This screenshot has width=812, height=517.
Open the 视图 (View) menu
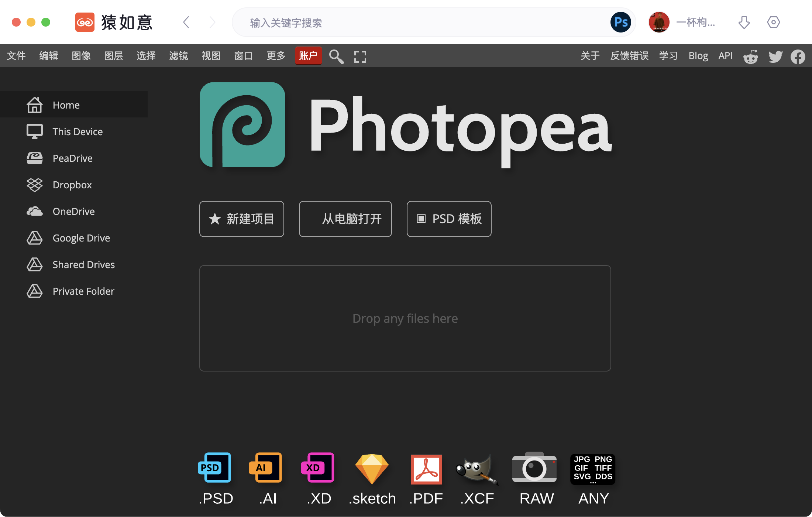(x=211, y=56)
